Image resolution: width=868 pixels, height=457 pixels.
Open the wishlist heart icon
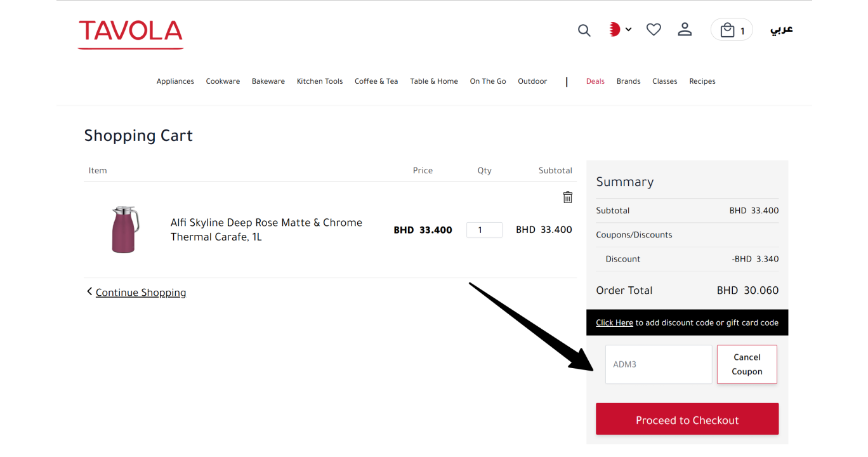pos(654,29)
